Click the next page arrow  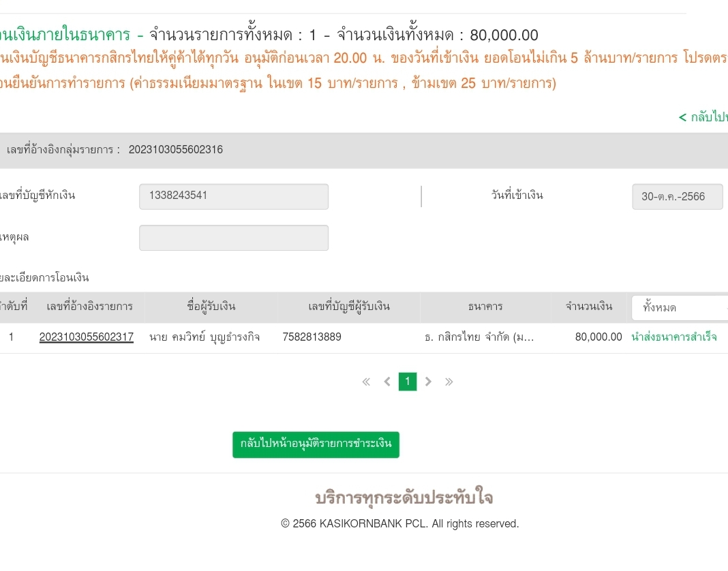428,382
